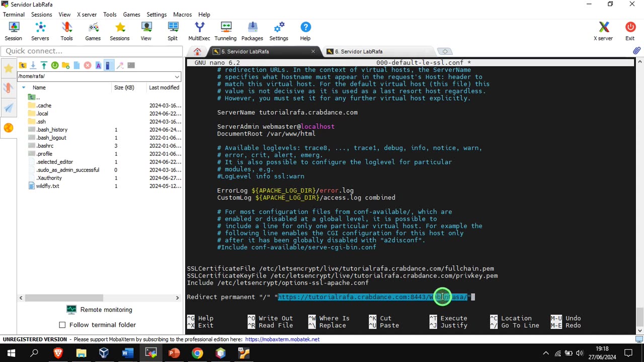Viewport: 644px width, 362px height.
Task: Open the Help question mark toolbar icon
Action: (x=305, y=31)
